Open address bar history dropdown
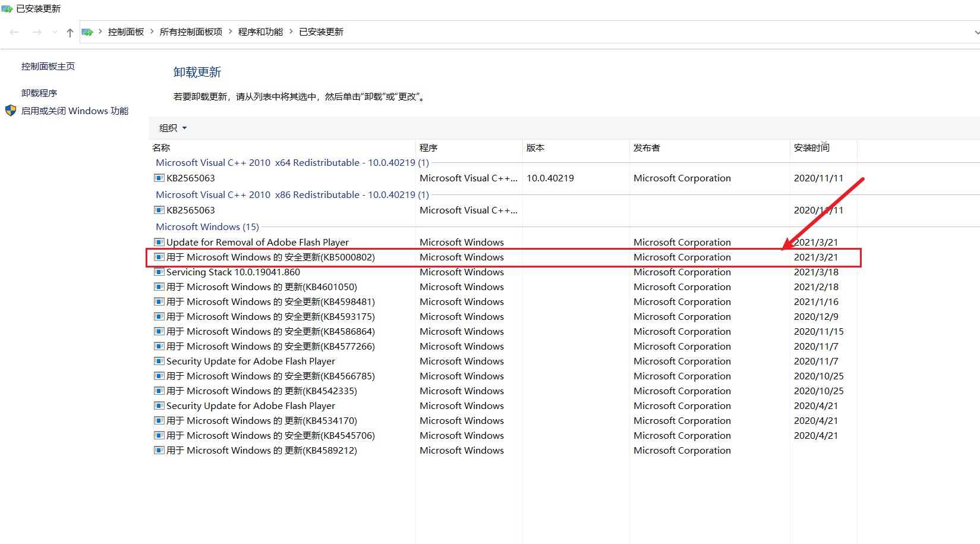Viewport: 980px width, 544px height. pos(976,33)
